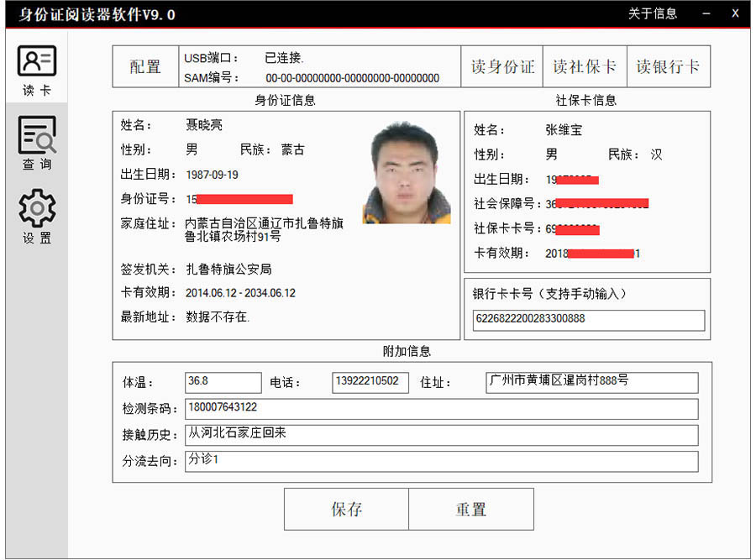
Task: Click the 读银行卡 (Read Bank Card) button
Action: click(x=669, y=66)
